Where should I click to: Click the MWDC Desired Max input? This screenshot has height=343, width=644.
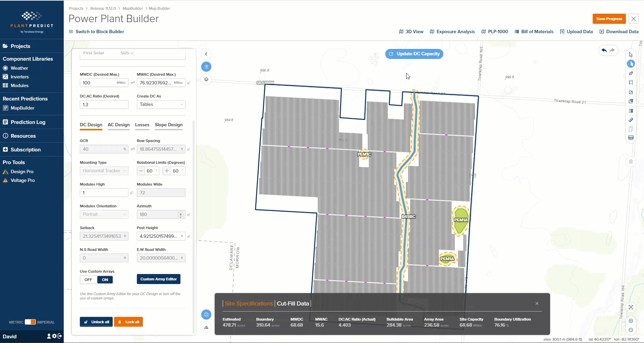coord(104,83)
